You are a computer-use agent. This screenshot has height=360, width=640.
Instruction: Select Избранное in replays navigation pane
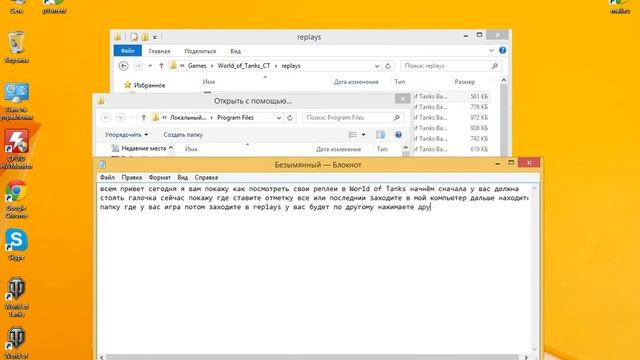149,85
